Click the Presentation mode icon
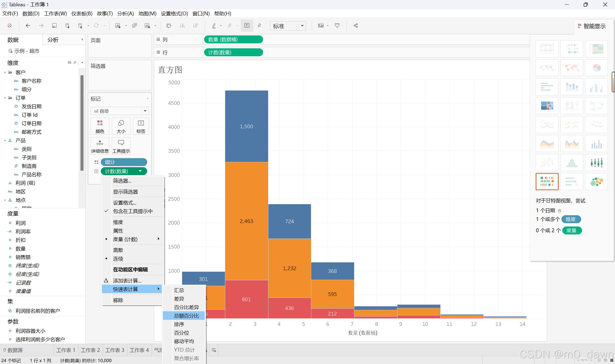The width and height of the screenshot is (615, 364). click(337, 26)
